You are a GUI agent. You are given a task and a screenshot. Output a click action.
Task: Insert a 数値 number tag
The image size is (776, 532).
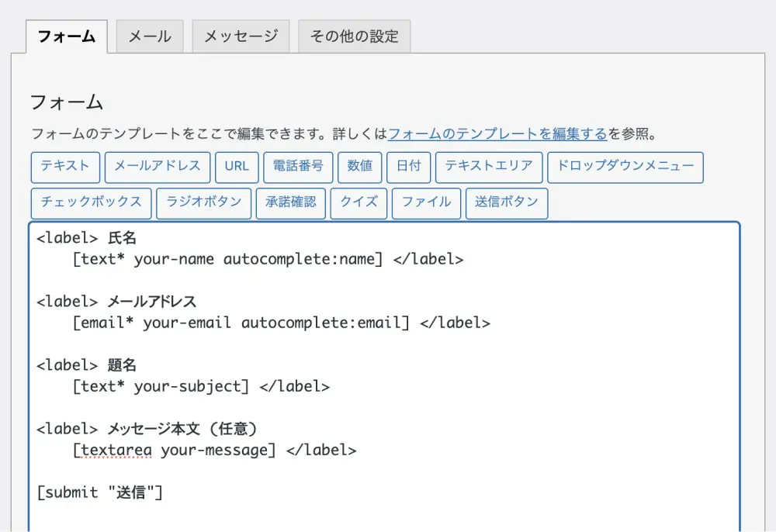[360, 167]
